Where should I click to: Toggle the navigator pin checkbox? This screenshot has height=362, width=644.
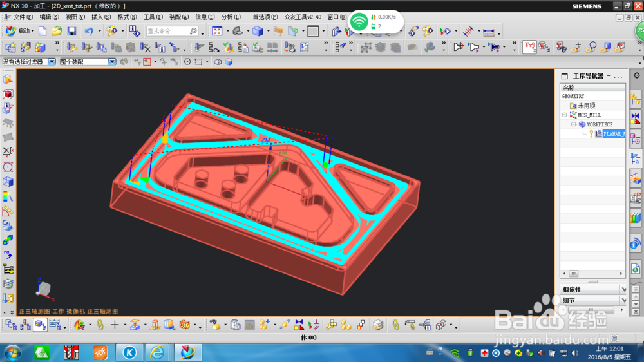(x=564, y=76)
